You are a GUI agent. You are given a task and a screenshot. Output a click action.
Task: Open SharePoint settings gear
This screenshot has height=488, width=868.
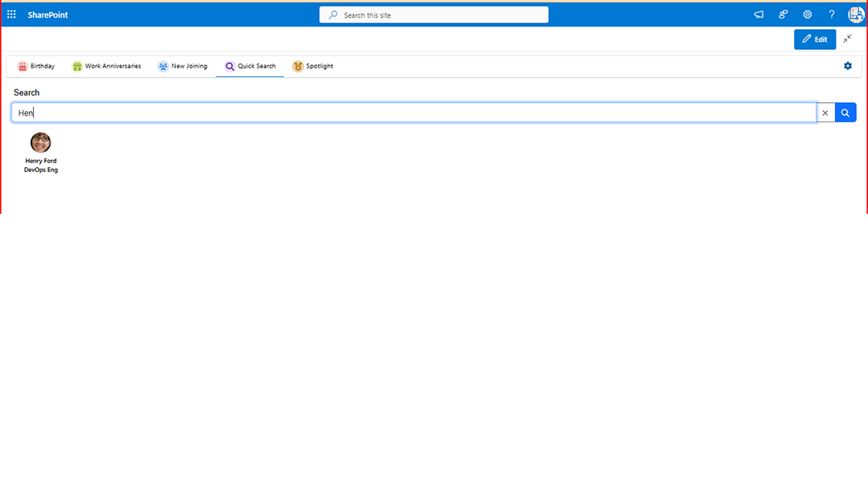807,14
